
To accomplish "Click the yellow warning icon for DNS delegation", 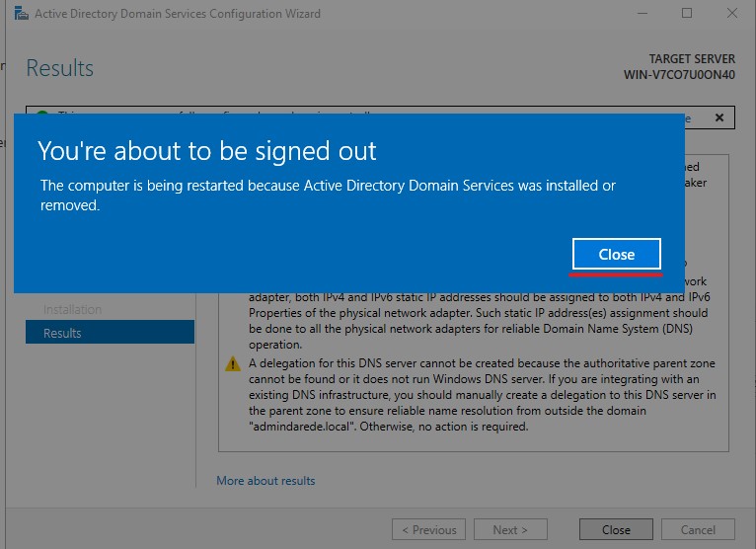I will click(233, 363).
